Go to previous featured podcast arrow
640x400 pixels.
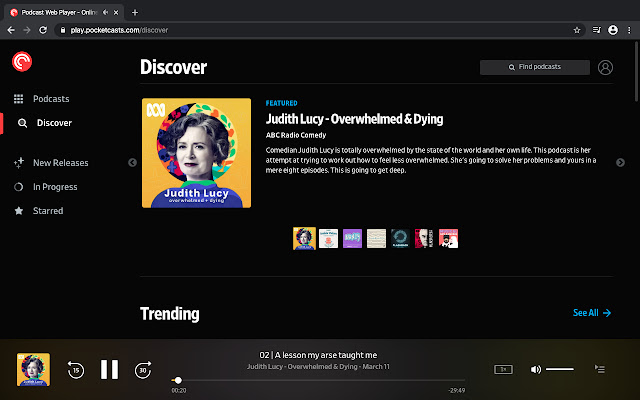point(132,162)
